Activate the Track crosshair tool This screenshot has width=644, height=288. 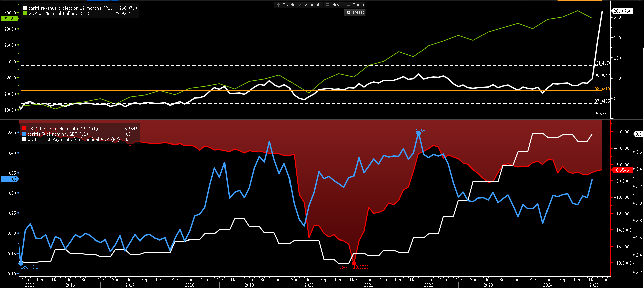pyautogui.click(x=285, y=5)
